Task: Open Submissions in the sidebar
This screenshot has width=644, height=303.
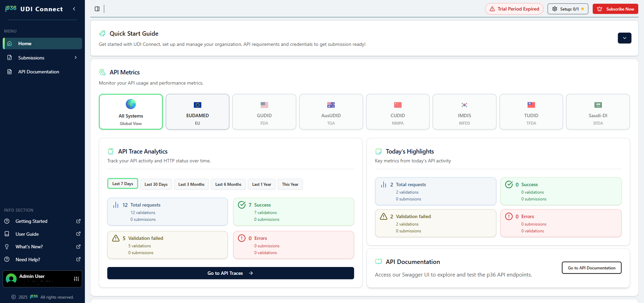Action: click(42, 58)
